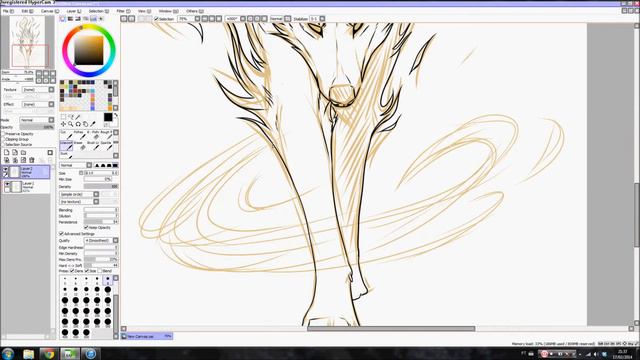Screen dimensions: 640x360
Task: Open the Stabilizer value dropdown
Action: 317,19
